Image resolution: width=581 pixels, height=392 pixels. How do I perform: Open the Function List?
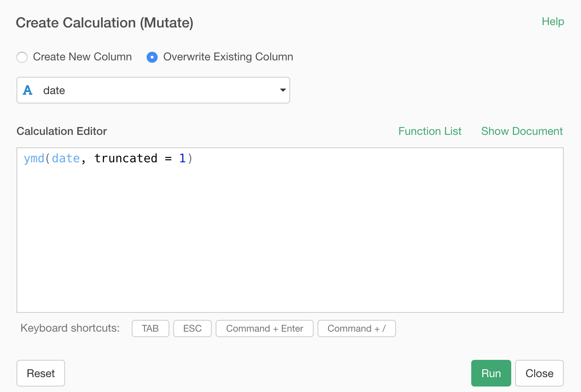tap(430, 131)
